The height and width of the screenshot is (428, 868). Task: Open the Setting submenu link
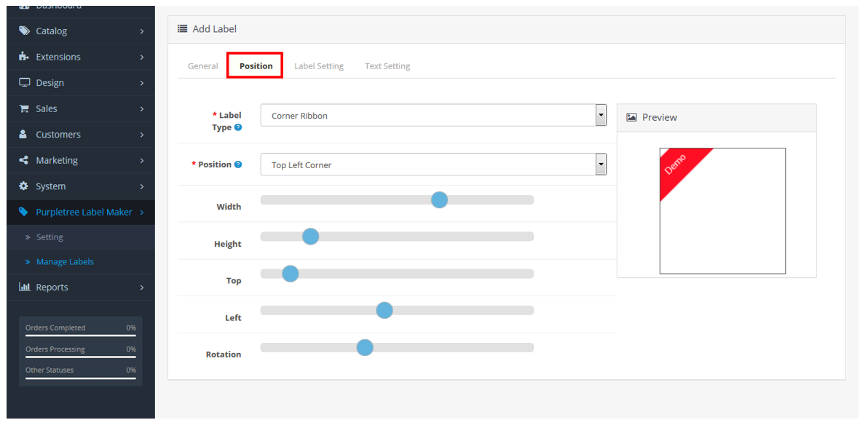tap(50, 237)
